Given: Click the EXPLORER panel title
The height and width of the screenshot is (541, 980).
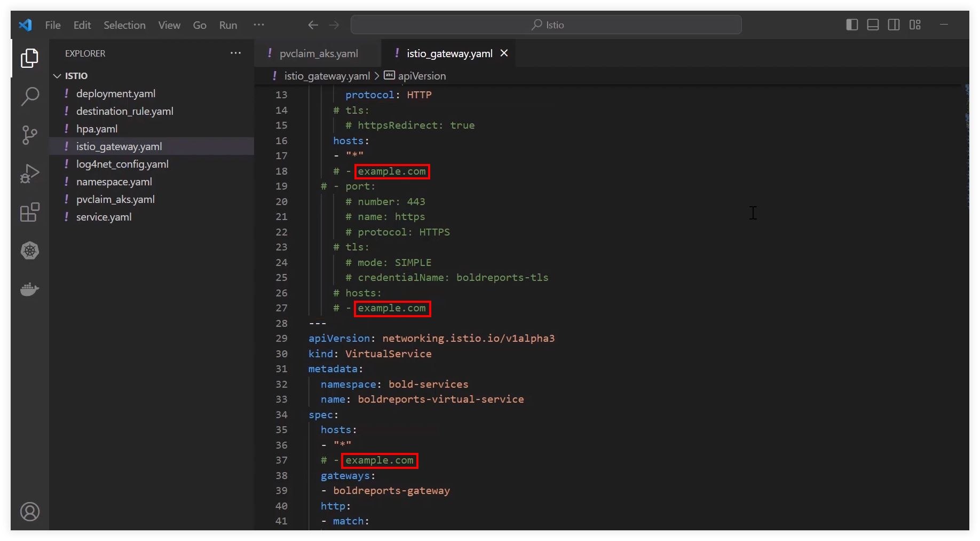Looking at the screenshot, I should point(85,53).
